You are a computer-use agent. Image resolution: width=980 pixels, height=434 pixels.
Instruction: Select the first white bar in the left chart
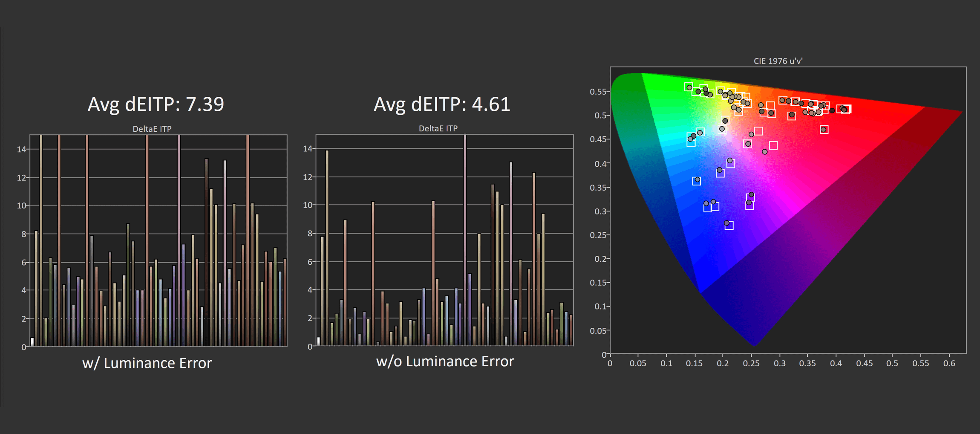click(x=32, y=342)
